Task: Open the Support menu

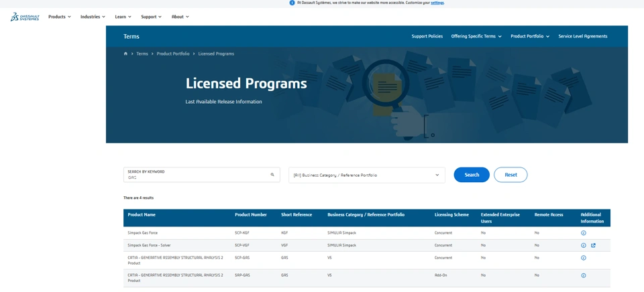Action: (151, 17)
